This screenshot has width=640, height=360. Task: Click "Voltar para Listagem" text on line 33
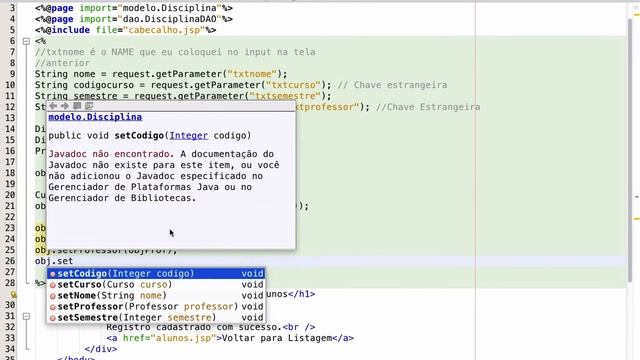pos(277,338)
